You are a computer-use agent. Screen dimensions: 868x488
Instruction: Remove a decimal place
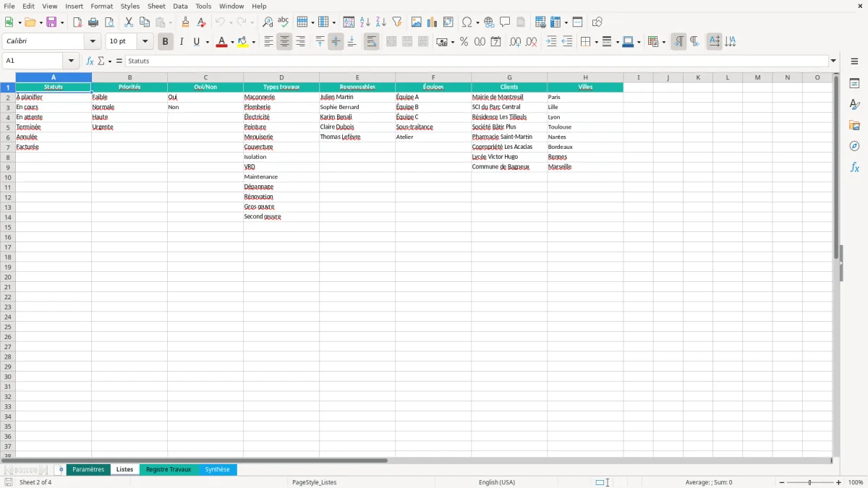coord(531,42)
